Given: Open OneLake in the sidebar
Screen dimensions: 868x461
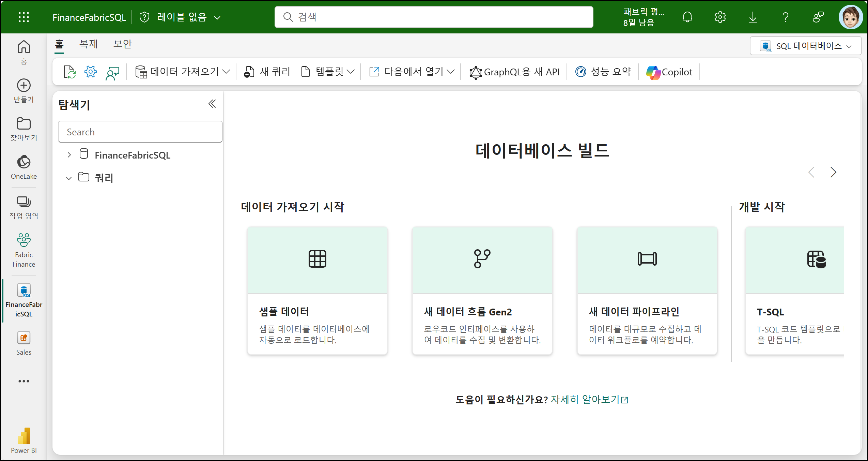Looking at the screenshot, I should tap(24, 167).
